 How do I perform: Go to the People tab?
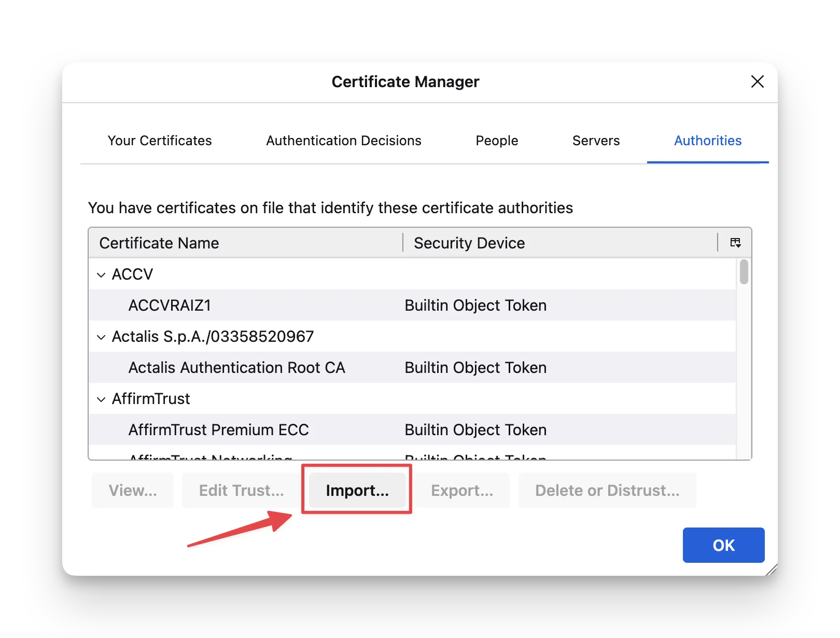pyautogui.click(x=497, y=141)
